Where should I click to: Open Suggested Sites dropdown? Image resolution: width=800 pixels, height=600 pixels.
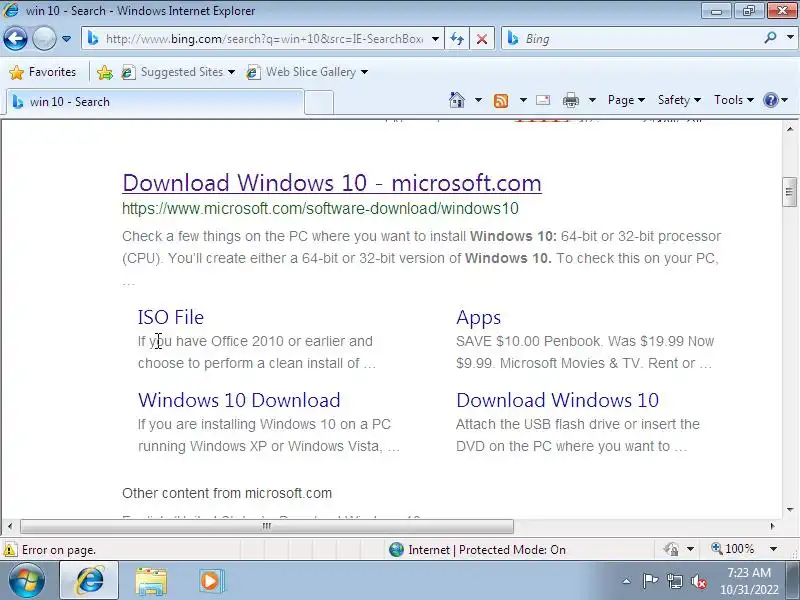(x=178, y=72)
